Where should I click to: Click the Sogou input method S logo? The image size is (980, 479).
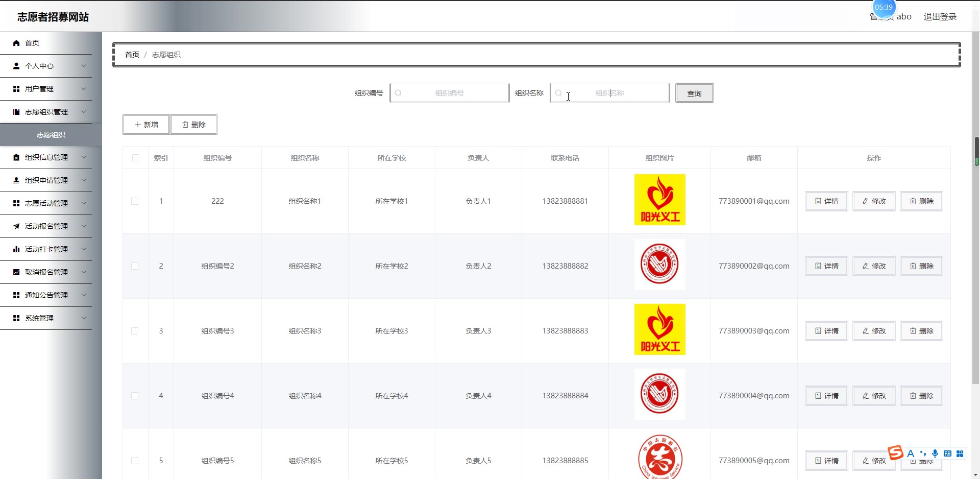click(x=895, y=452)
